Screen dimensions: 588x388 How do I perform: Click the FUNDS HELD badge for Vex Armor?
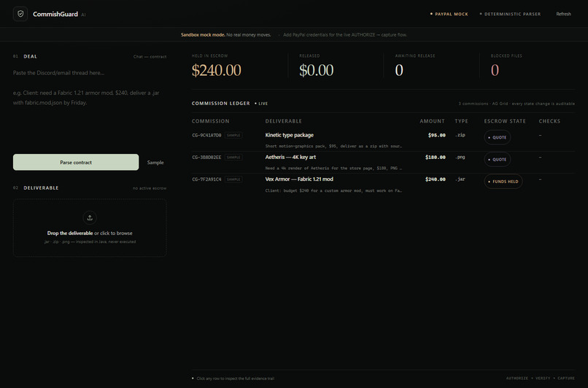coord(503,182)
